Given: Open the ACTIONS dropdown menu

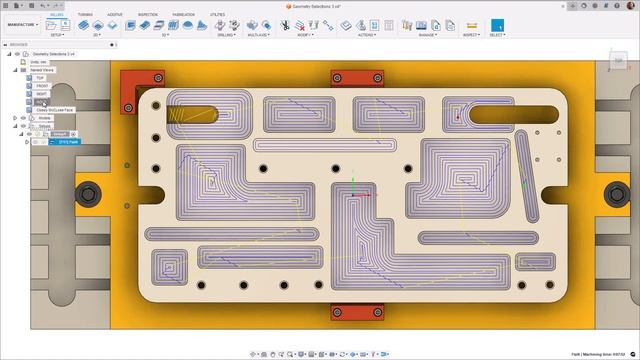Looking at the screenshot, I should tap(367, 35).
